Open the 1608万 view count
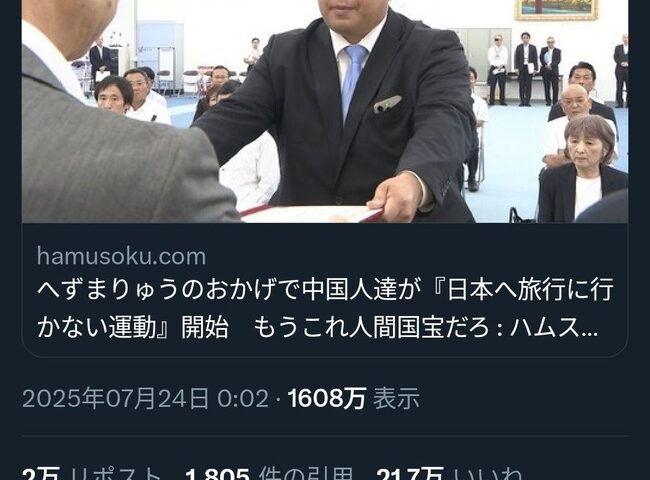This screenshot has height=480, width=650. click(x=327, y=399)
